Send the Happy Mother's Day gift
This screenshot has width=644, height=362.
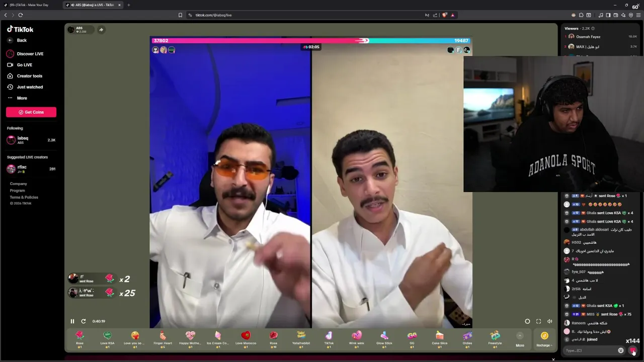click(x=190, y=339)
